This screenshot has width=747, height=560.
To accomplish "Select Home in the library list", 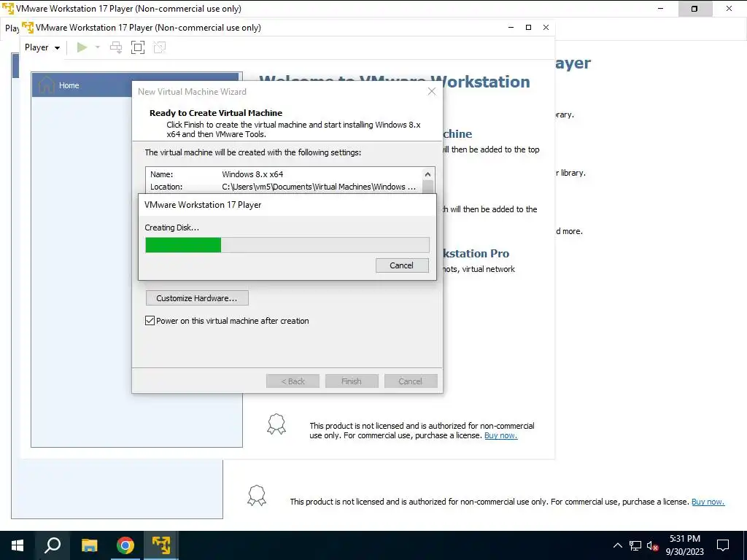I will pos(135,85).
